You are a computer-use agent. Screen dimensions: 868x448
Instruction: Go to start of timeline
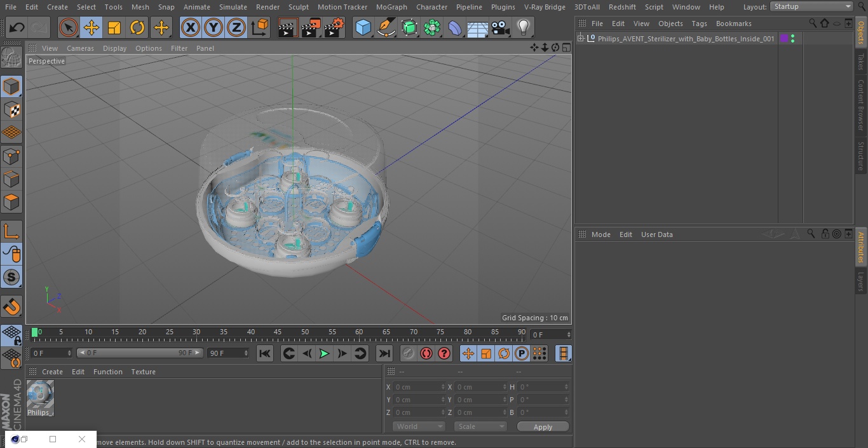click(x=265, y=353)
